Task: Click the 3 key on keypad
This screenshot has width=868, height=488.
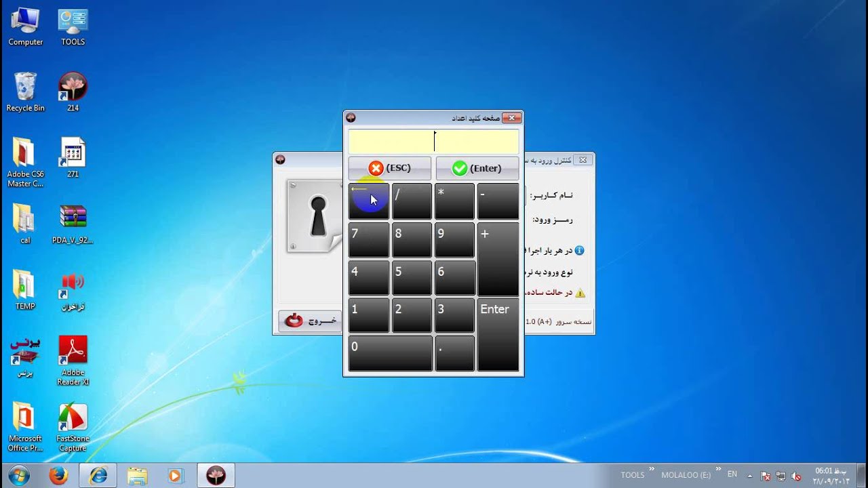Action: (x=454, y=315)
